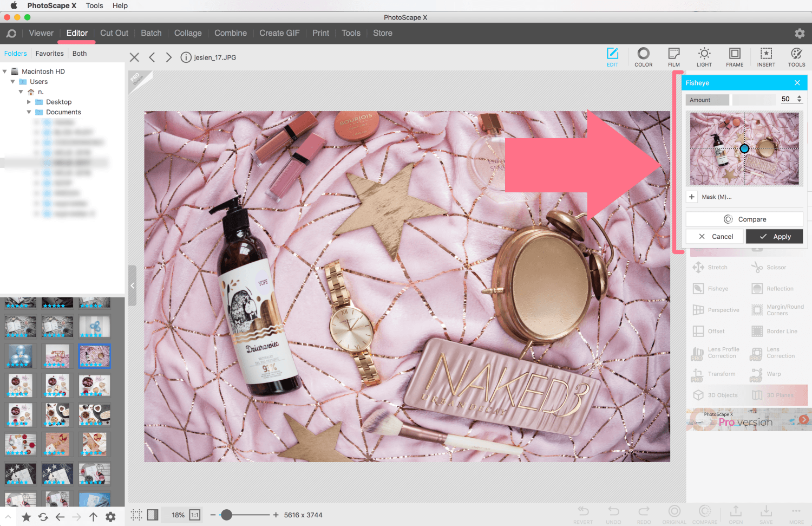Viewport: 812px width, 526px height.
Task: Open the Frame panel
Action: click(735, 57)
